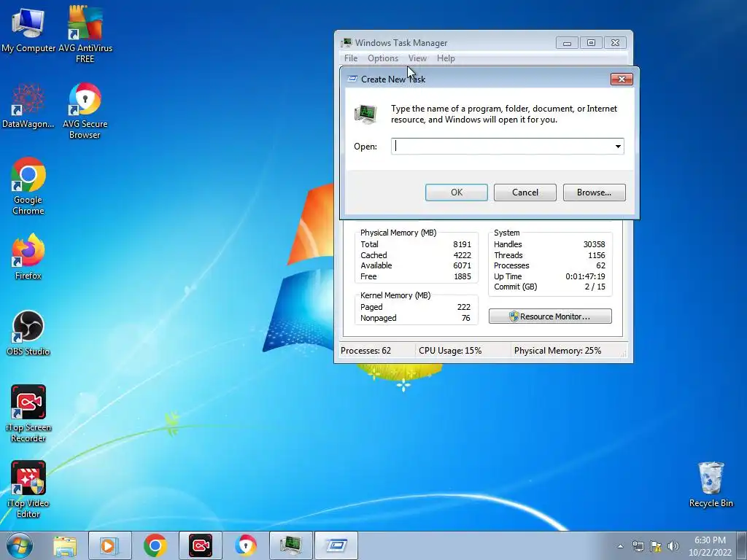Select iTop Video Editor desktop icon

tap(28, 489)
